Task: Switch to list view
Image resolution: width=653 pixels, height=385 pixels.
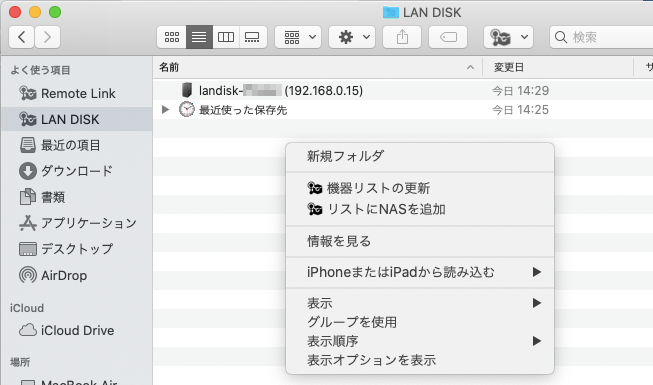Action: coord(199,37)
